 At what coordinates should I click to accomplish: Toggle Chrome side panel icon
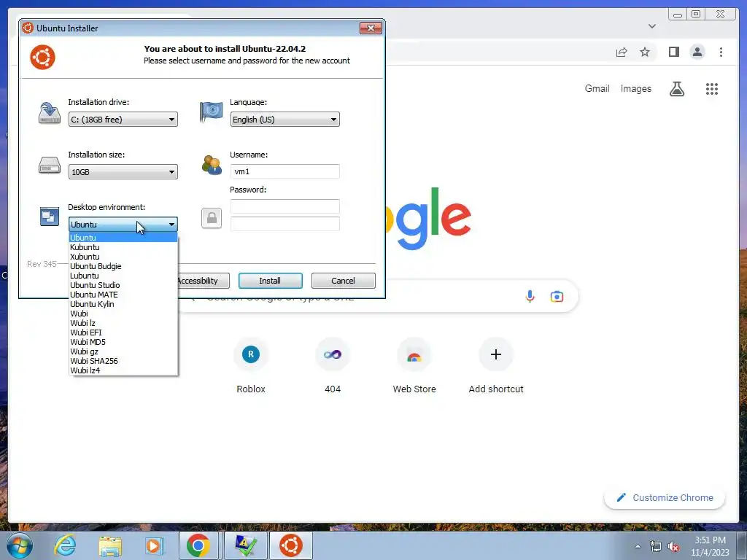[x=673, y=52]
